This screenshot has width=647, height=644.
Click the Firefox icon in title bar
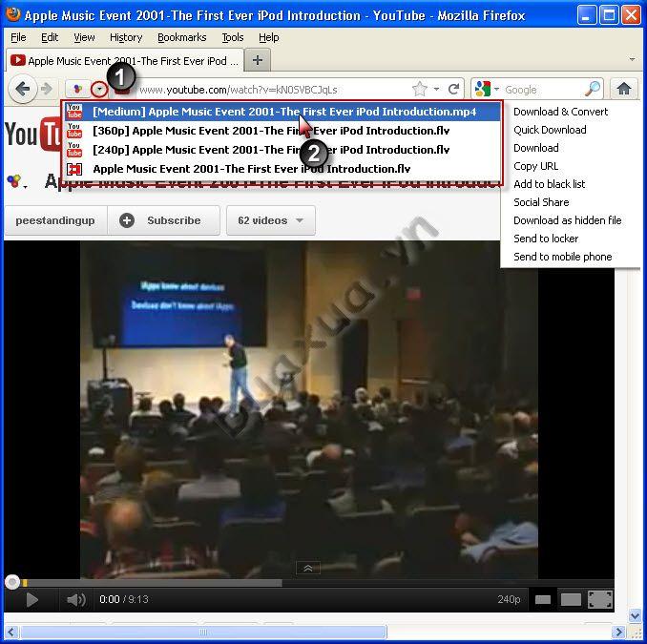point(13,14)
